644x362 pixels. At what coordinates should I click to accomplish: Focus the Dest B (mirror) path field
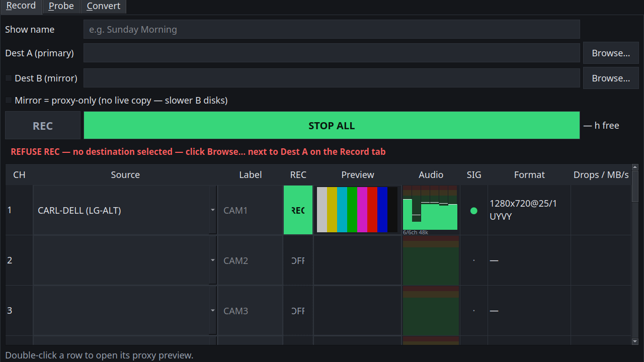332,78
